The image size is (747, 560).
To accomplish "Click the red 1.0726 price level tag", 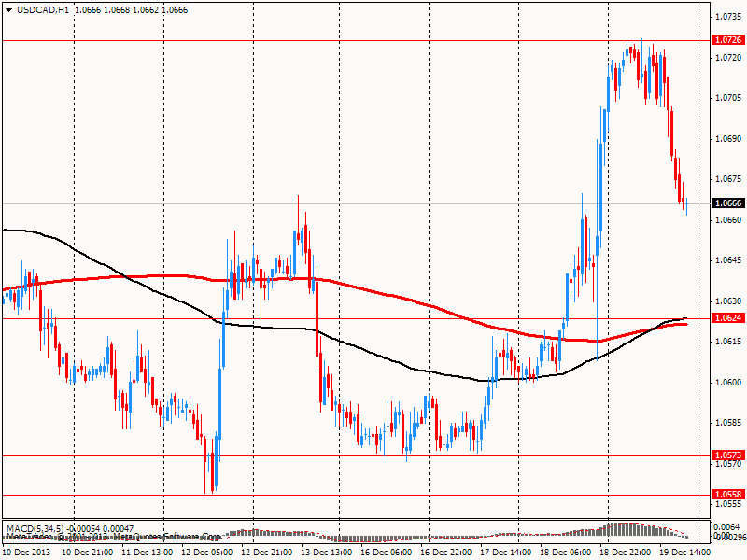I will [x=728, y=40].
